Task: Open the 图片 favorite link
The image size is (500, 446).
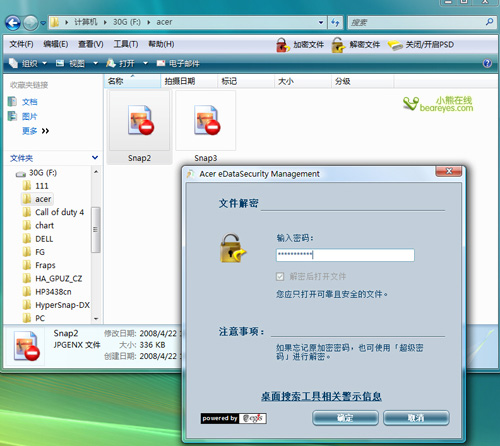Action: coord(29,116)
